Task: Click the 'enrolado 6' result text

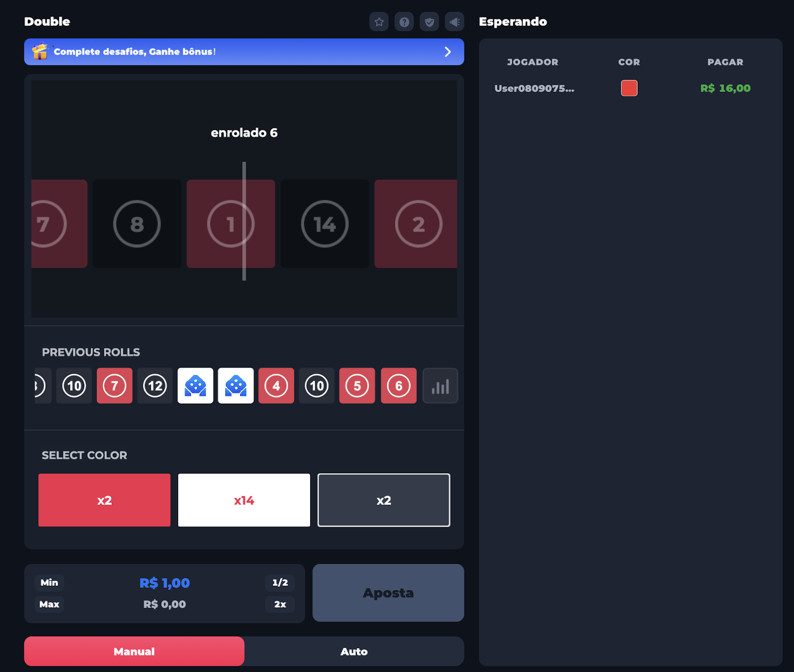Action: [x=244, y=132]
